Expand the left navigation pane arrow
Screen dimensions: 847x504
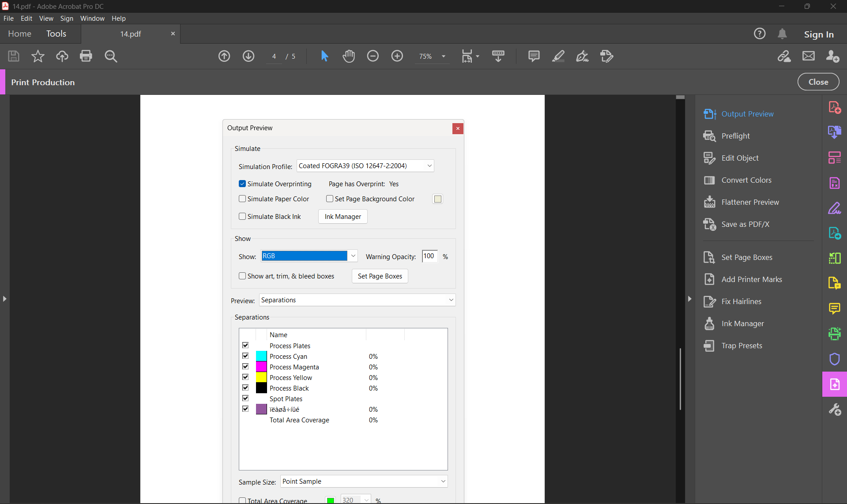click(x=4, y=299)
